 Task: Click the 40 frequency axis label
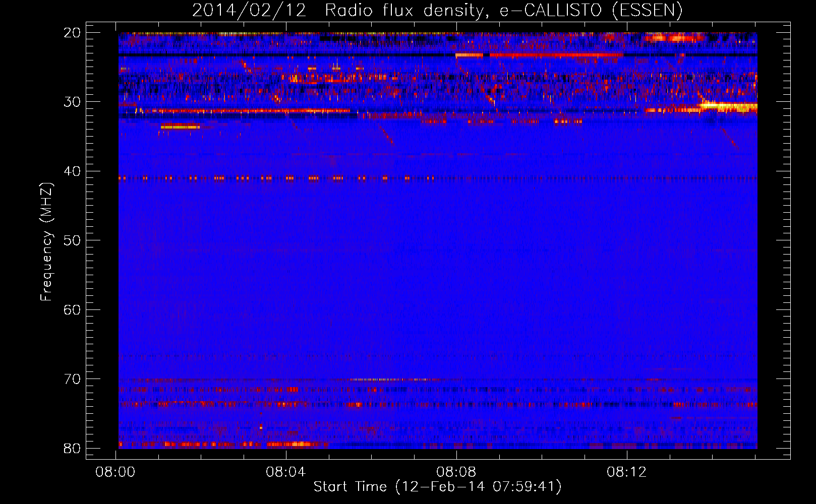[x=72, y=171]
